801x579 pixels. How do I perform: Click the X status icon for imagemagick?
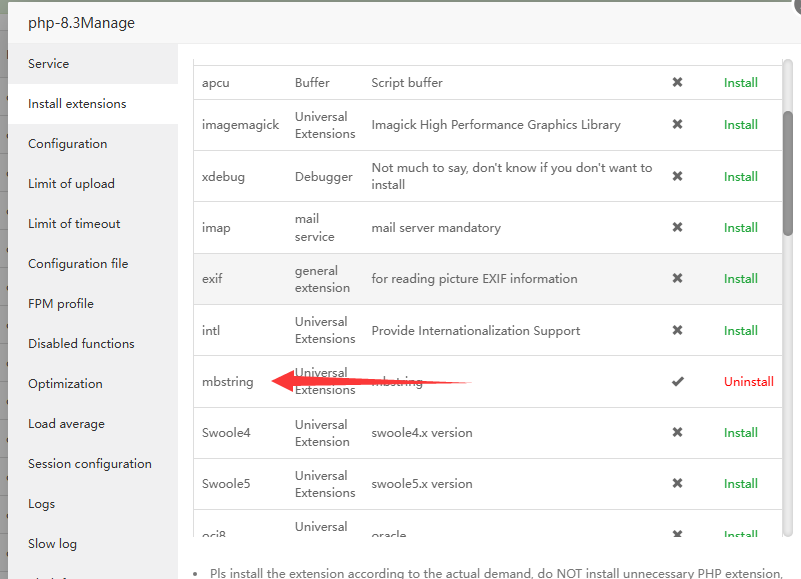677,125
